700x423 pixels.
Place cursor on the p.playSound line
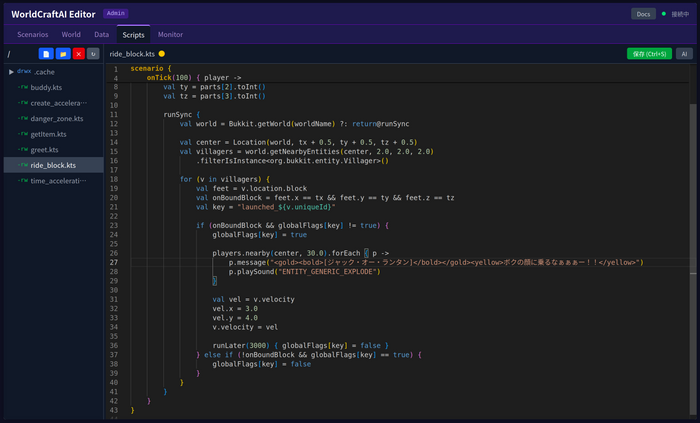tap(304, 272)
